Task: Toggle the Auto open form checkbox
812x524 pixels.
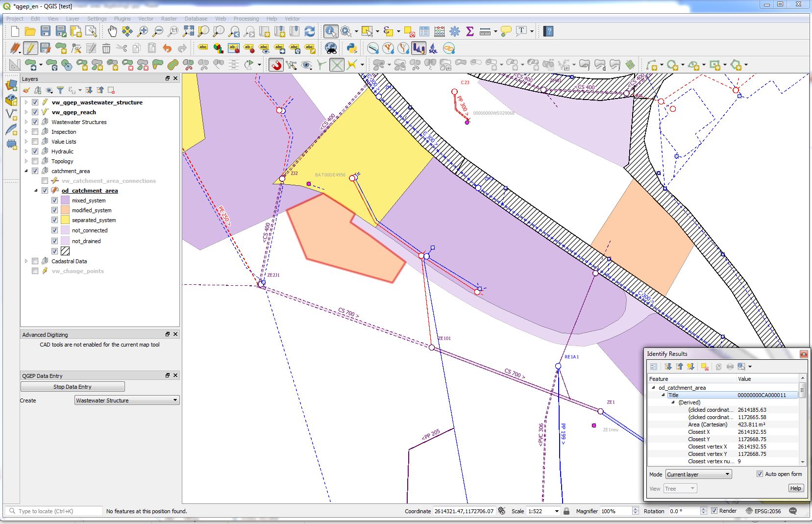Action: 760,474
